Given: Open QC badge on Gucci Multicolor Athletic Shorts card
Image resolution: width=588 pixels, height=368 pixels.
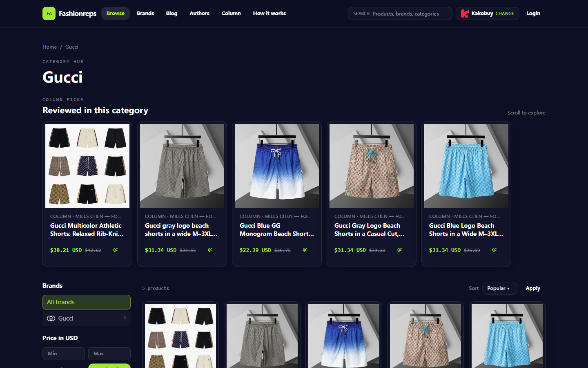Looking at the screenshot, I should tap(116, 250).
